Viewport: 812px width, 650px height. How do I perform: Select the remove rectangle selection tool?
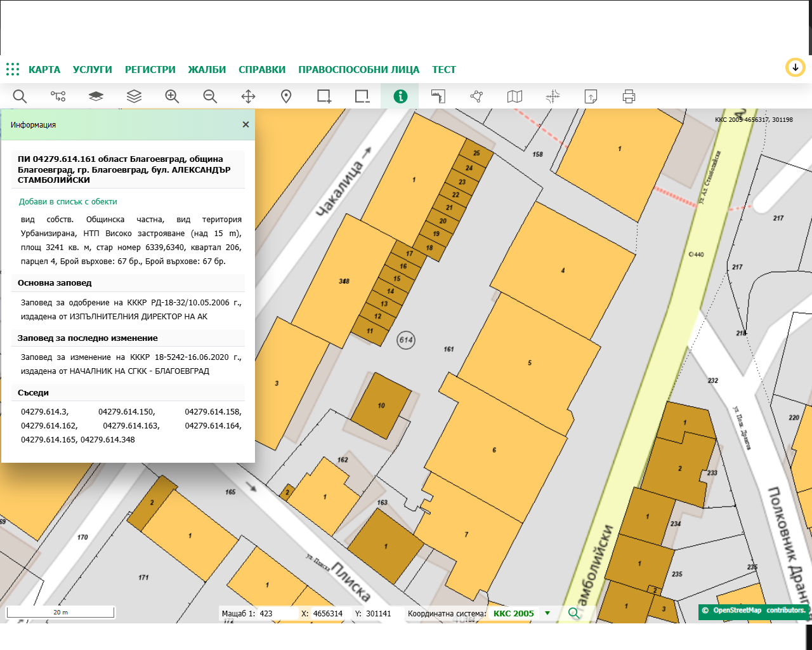362,96
